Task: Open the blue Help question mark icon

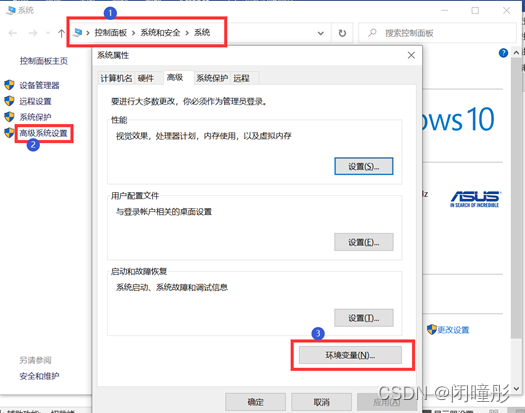Action: tap(503, 53)
